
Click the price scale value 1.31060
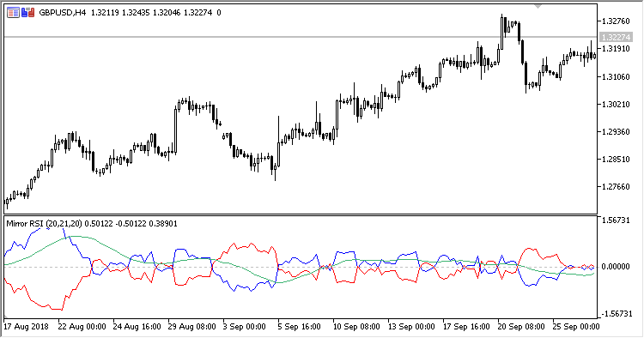pyautogui.click(x=616, y=76)
